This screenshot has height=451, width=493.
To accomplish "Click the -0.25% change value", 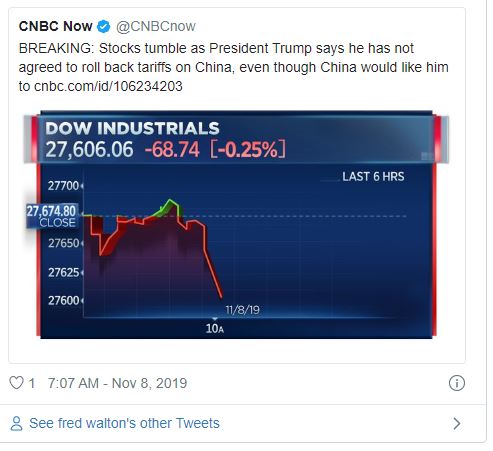I will click(248, 149).
